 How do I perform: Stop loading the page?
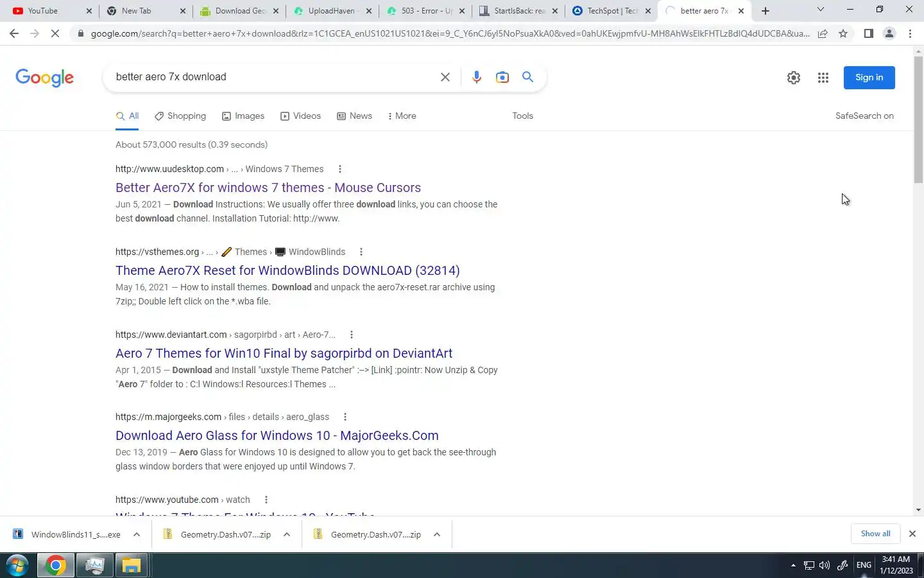coord(55,33)
